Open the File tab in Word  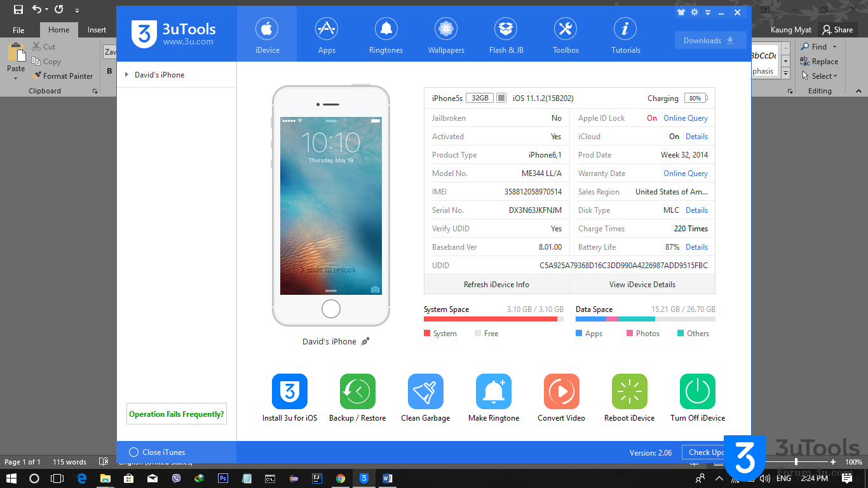coord(18,30)
